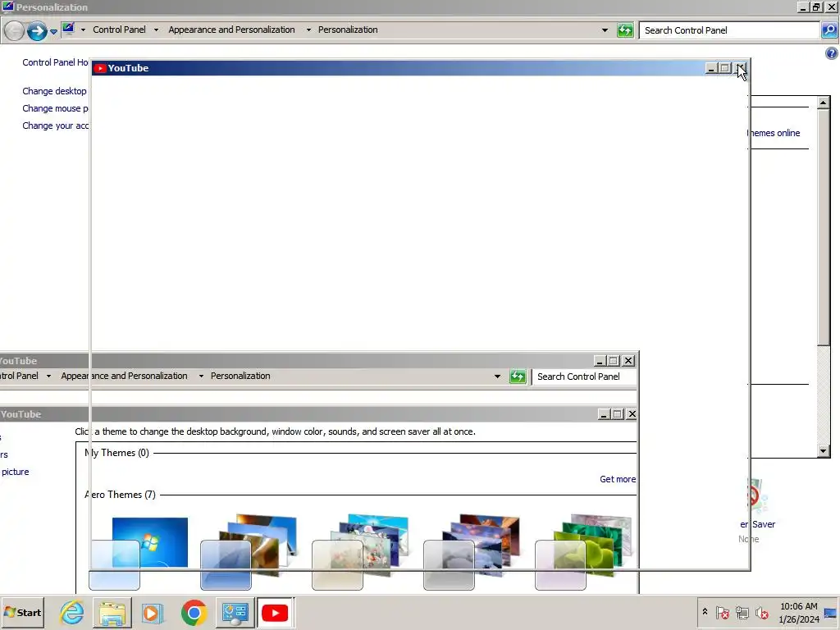Click the themes list scroll up arrow
Screen dimensions: 840x630
coord(824,103)
